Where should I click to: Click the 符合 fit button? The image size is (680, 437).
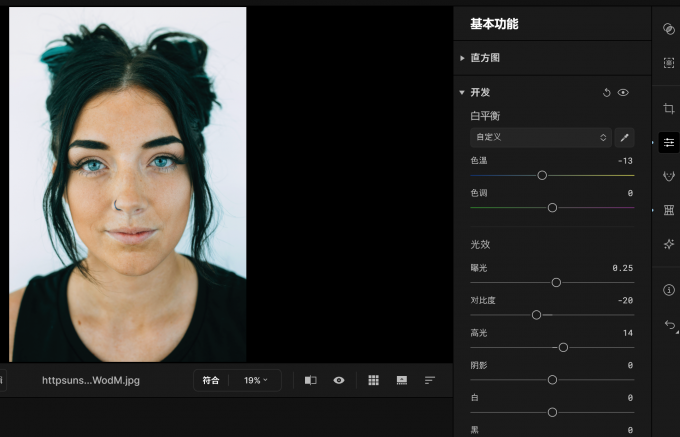(211, 380)
